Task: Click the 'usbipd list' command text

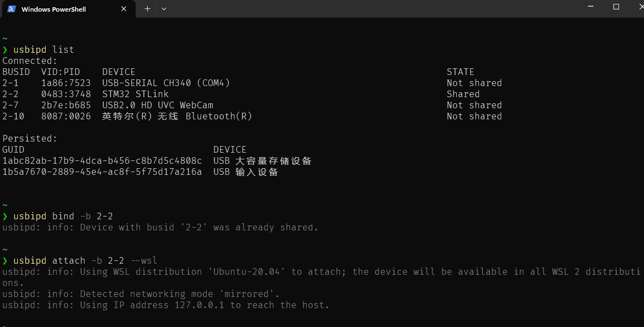Action: [x=43, y=50]
